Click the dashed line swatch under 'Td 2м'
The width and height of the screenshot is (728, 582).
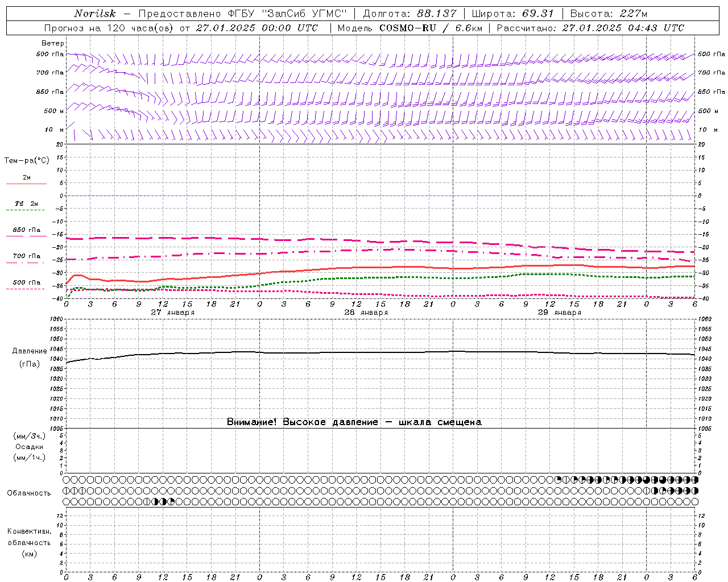pos(25,210)
